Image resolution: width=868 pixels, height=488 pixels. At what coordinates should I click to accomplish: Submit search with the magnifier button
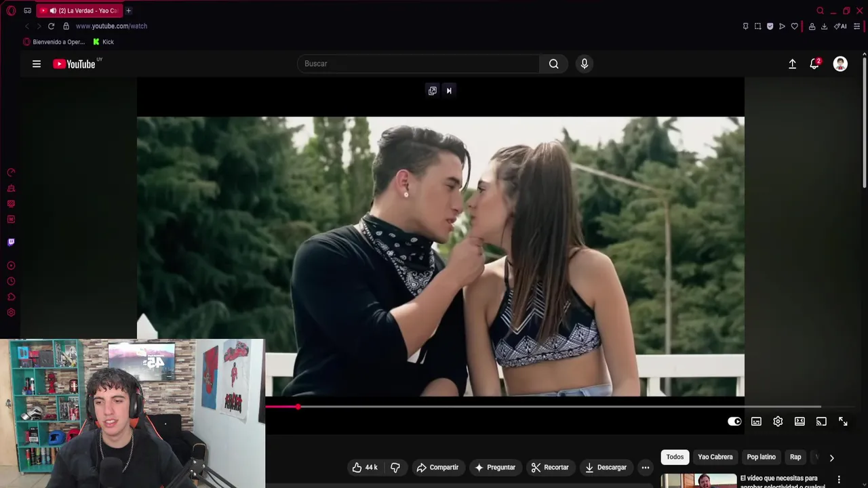554,64
